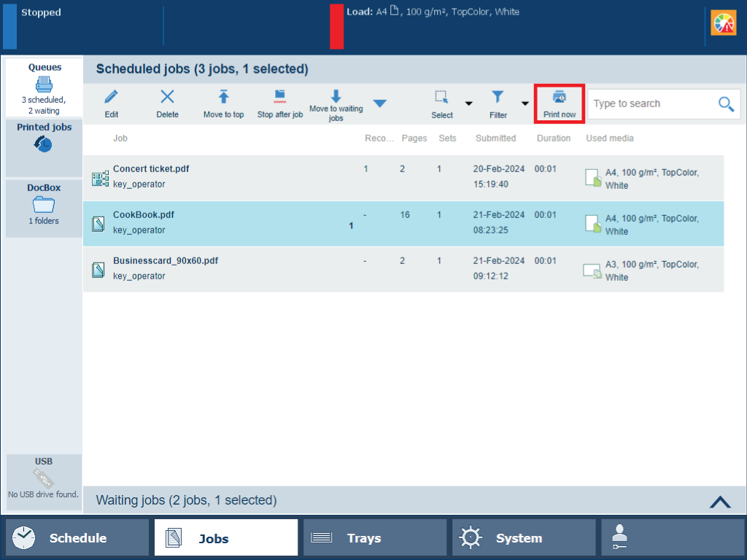Open the Printed jobs panel
Screen dimensions: 747x560
click(x=44, y=139)
